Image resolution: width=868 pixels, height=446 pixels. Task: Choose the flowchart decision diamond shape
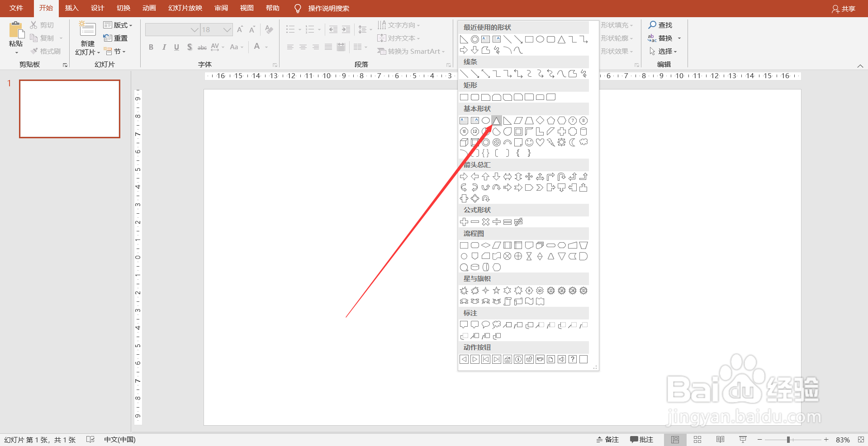tap(485, 245)
